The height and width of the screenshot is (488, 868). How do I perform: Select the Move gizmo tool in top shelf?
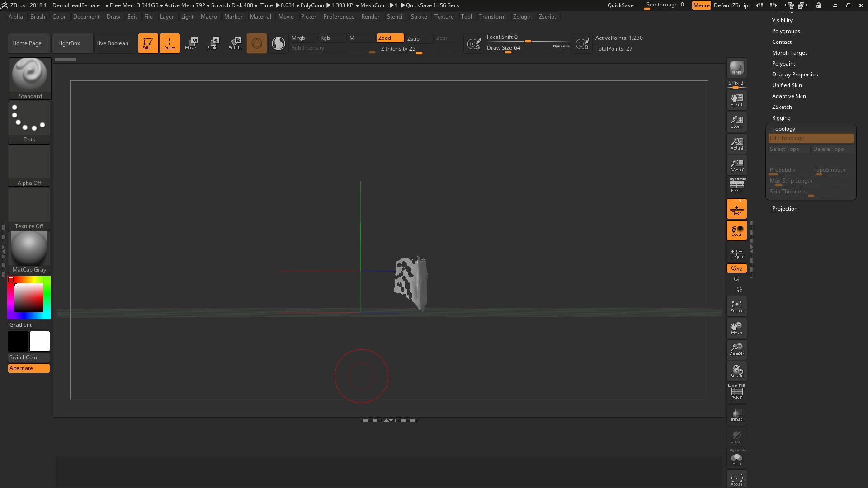coord(191,43)
